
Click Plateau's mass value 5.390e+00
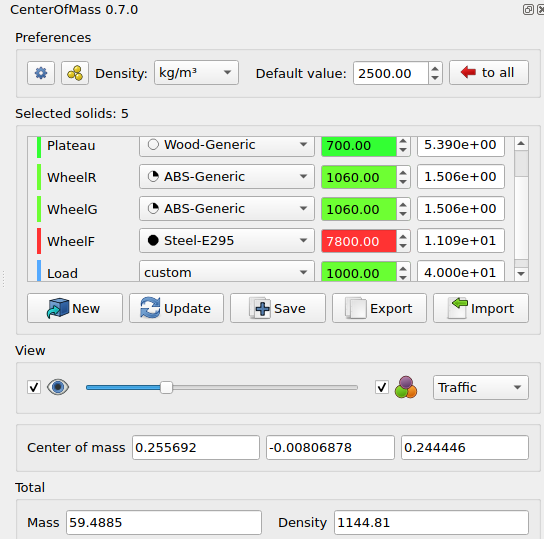click(460, 145)
